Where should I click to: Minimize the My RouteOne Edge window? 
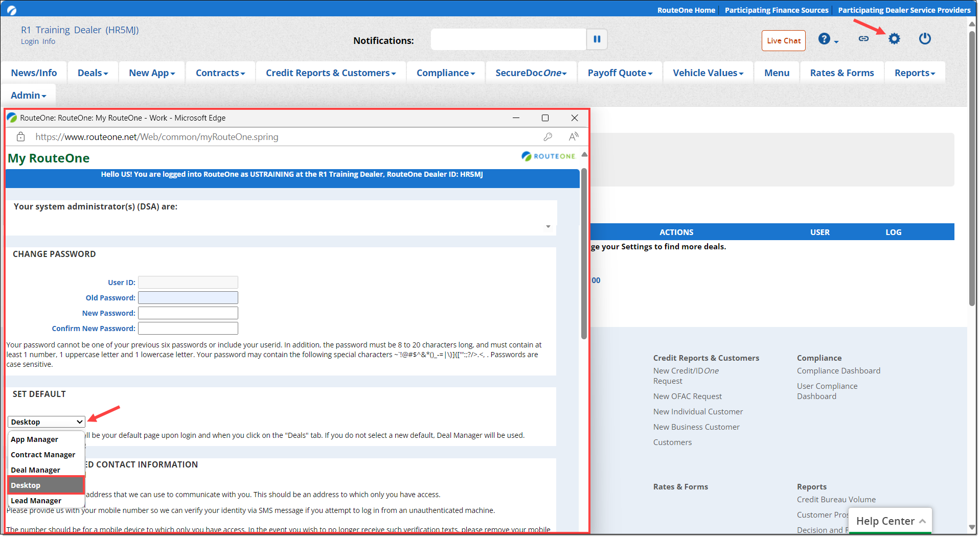tap(516, 118)
